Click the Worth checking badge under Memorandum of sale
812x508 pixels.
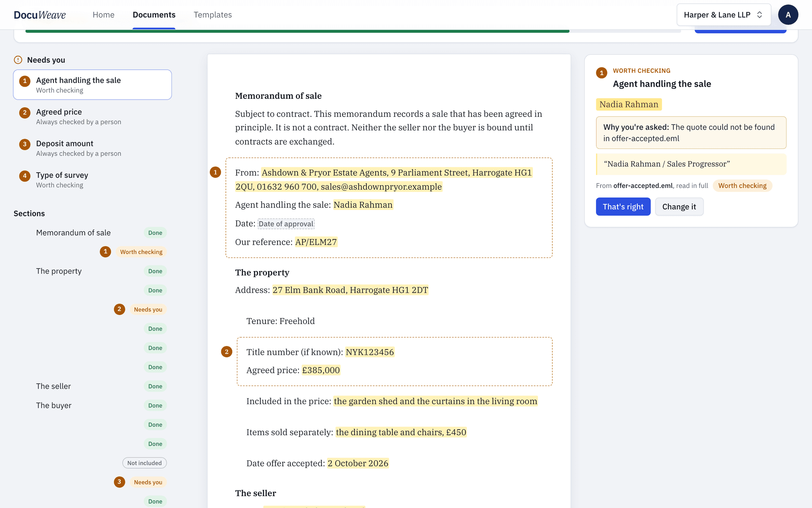pos(141,252)
